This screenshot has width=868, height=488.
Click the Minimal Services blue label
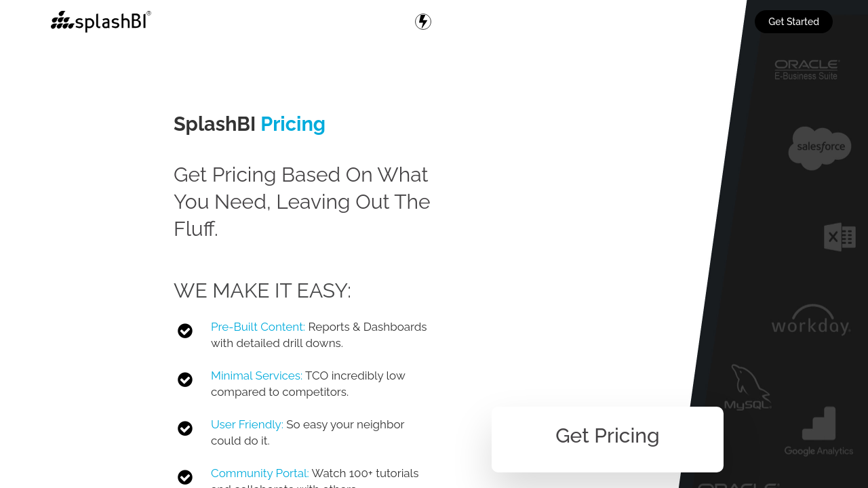point(256,375)
